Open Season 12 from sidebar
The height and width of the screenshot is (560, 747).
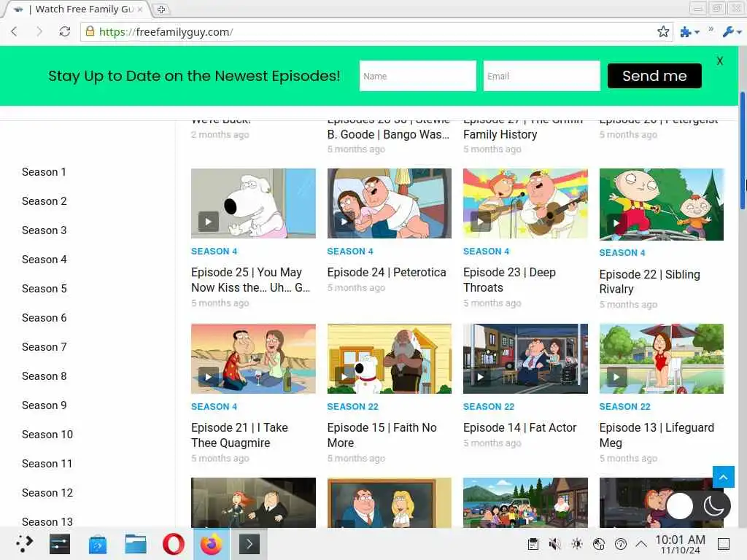point(47,492)
